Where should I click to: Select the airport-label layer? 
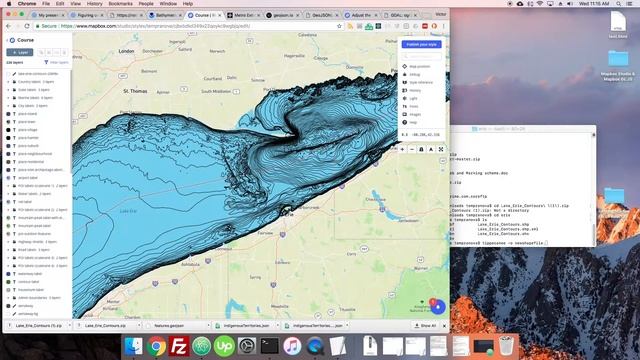click(38, 178)
